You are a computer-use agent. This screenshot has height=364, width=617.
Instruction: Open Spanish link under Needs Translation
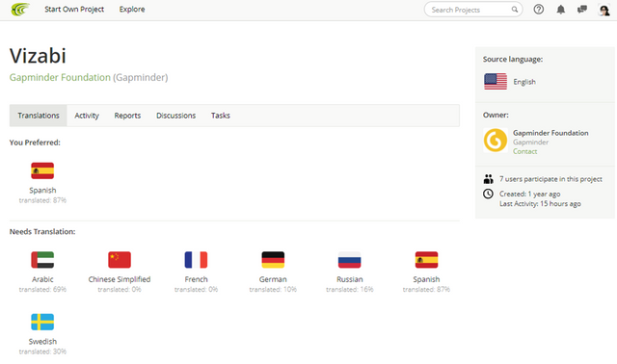[426, 279]
